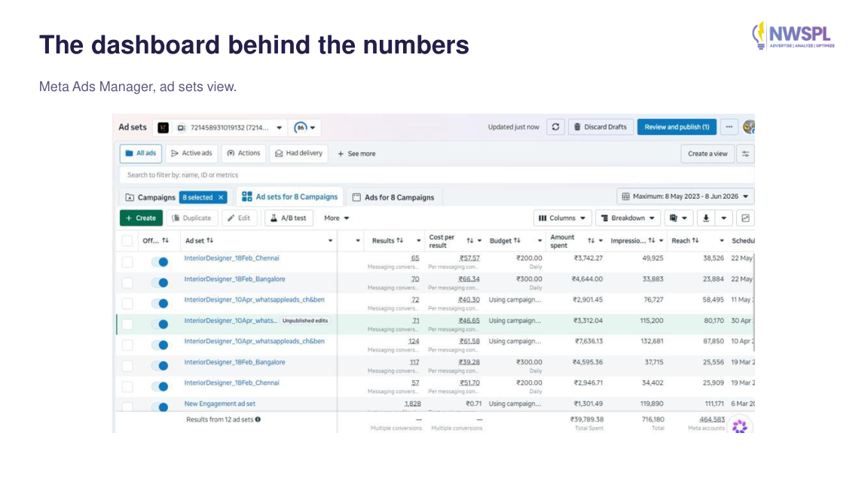Sort by Reach column arrows
The width and height of the screenshot is (868, 488).
pyautogui.click(x=695, y=241)
